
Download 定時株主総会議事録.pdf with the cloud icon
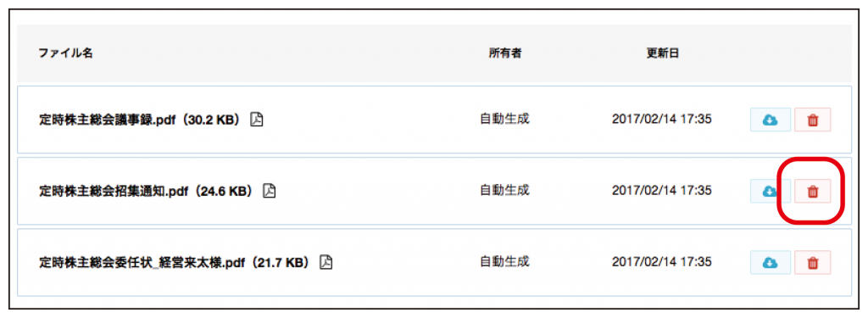(770, 120)
